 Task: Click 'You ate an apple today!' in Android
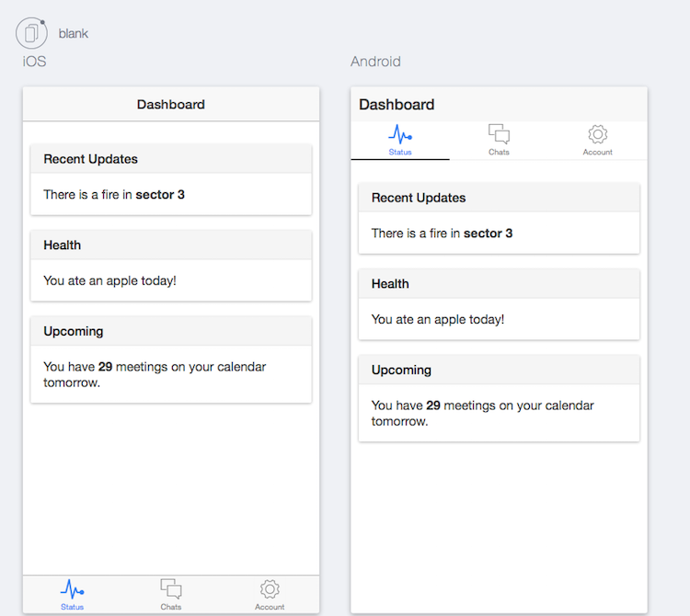[x=438, y=319]
